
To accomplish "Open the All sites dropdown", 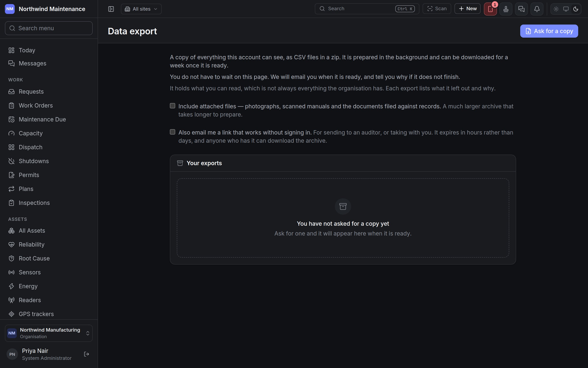I will [141, 9].
